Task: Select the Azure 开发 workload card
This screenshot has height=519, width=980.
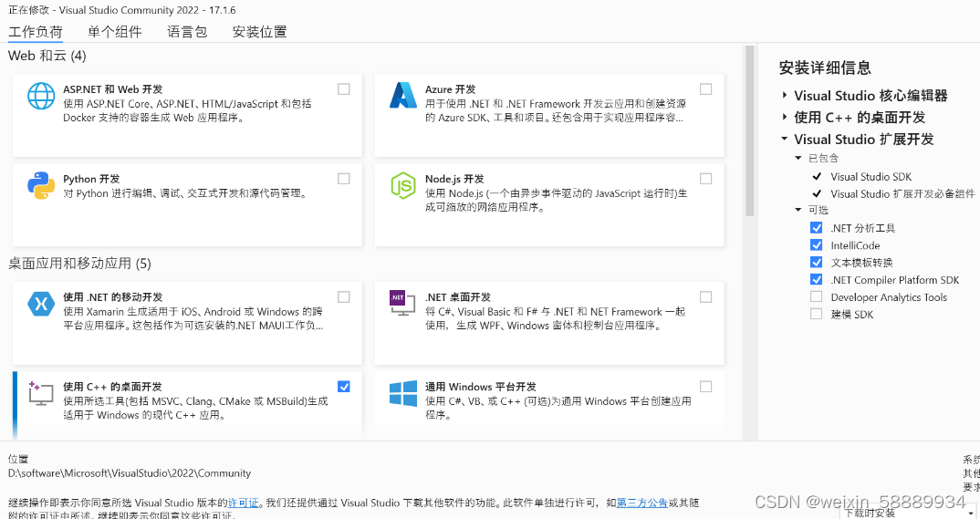Action: coord(548,116)
